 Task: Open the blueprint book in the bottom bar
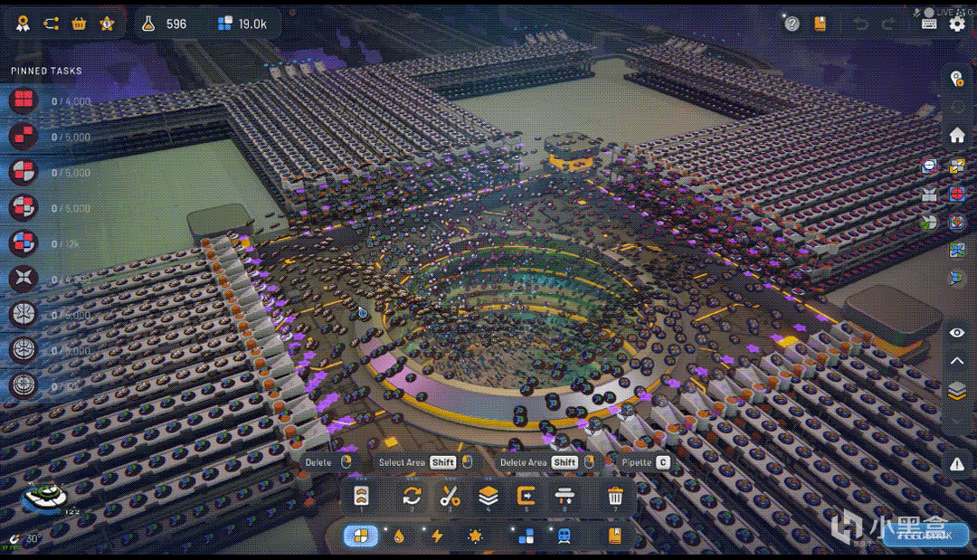tap(614, 536)
